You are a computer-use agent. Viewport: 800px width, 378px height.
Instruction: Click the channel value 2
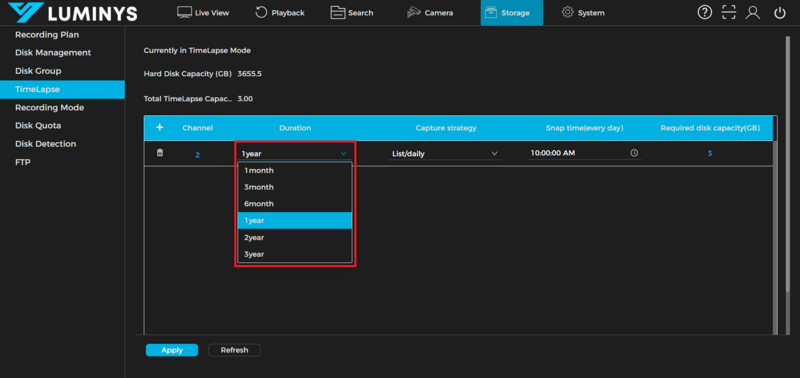click(x=197, y=155)
